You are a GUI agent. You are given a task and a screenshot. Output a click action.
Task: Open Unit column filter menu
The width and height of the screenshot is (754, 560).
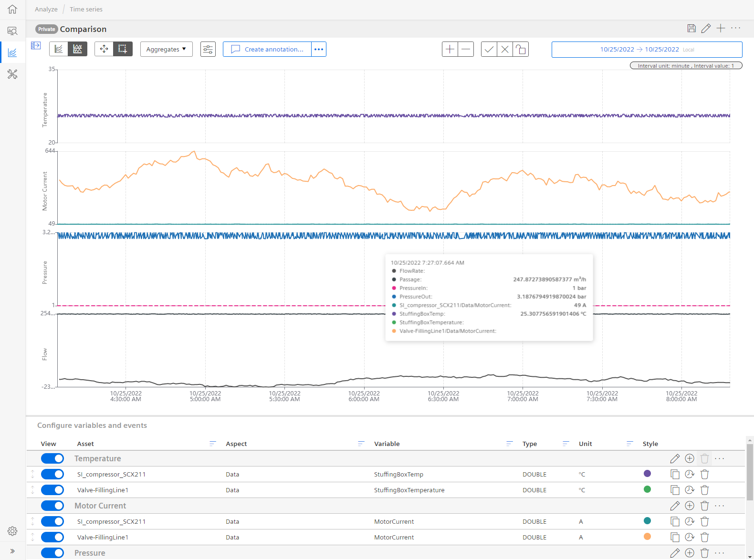pos(630,444)
